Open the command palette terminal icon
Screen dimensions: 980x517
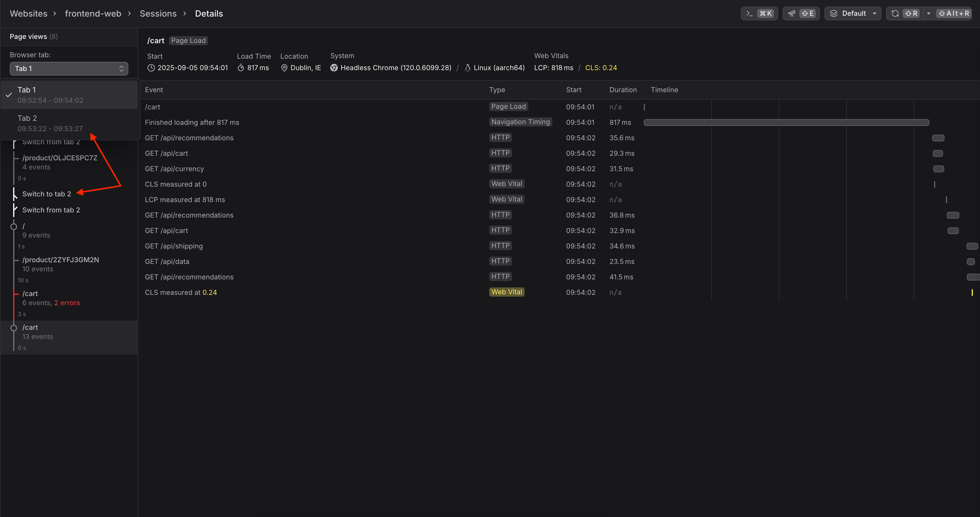click(x=749, y=14)
